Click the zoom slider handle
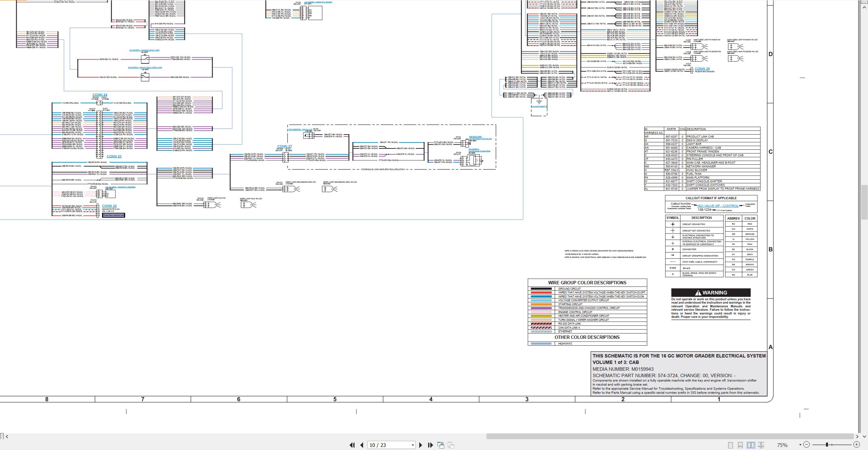Image resolution: width=868 pixels, height=450 pixels. [x=827, y=445]
